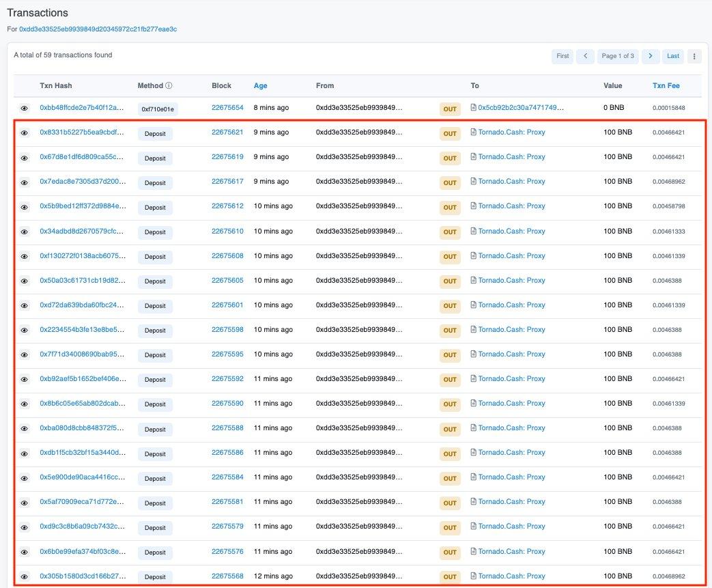This screenshot has width=712, height=588.
Task: Click eye icon beside 0xdb1f5cb32bf15a3440d
Action: [25, 453]
